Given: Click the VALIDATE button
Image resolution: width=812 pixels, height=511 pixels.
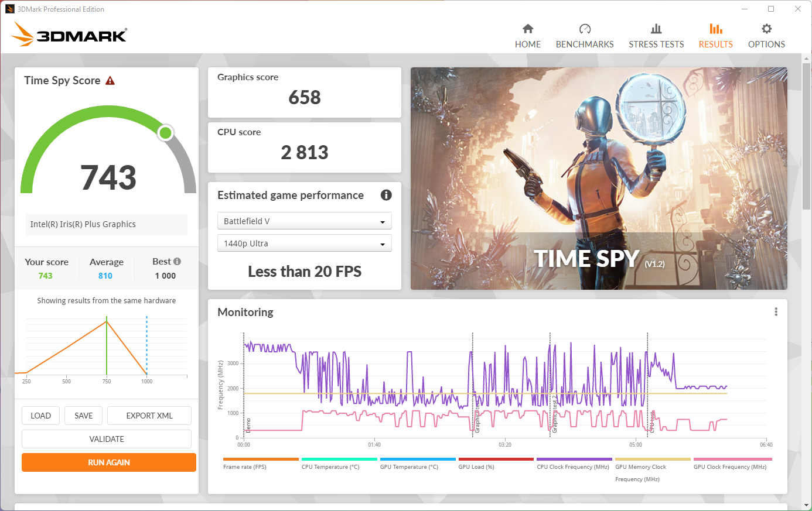Looking at the screenshot, I should click(x=107, y=439).
